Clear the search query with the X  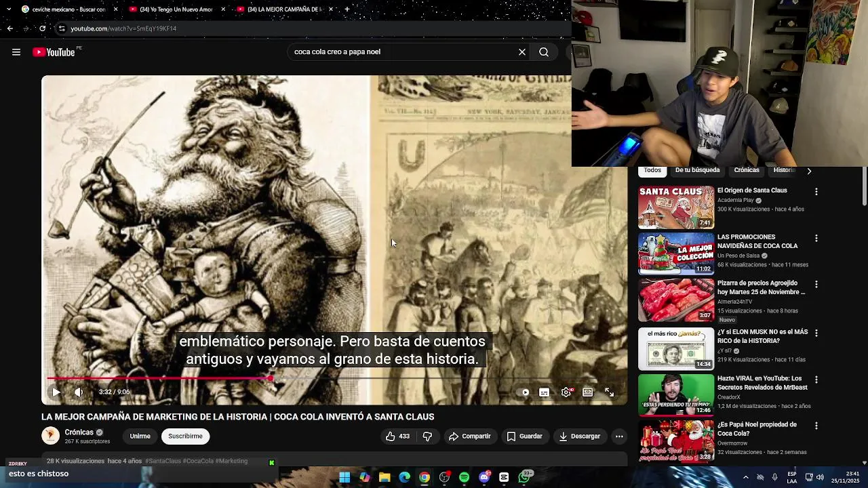[522, 52]
